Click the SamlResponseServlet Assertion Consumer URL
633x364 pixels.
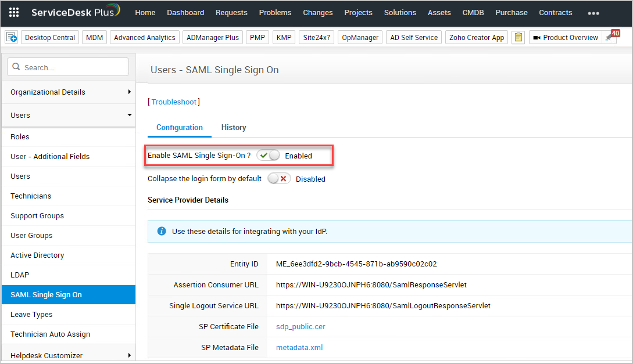click(371, 285)
